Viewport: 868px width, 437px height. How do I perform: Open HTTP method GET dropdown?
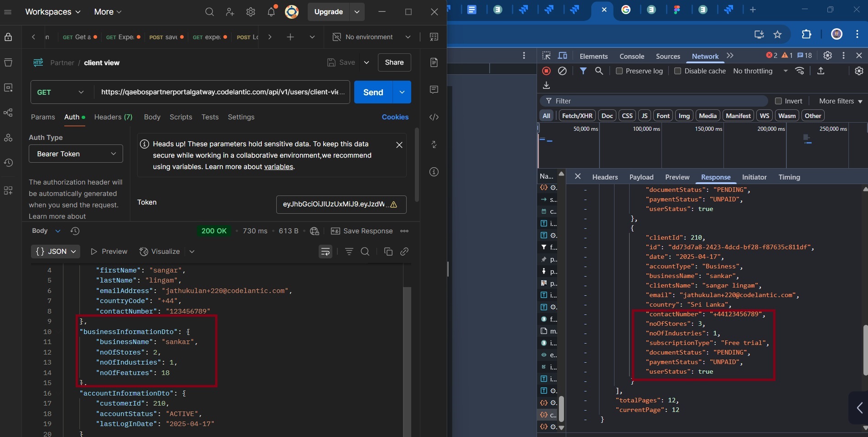(x=60, y=92)
